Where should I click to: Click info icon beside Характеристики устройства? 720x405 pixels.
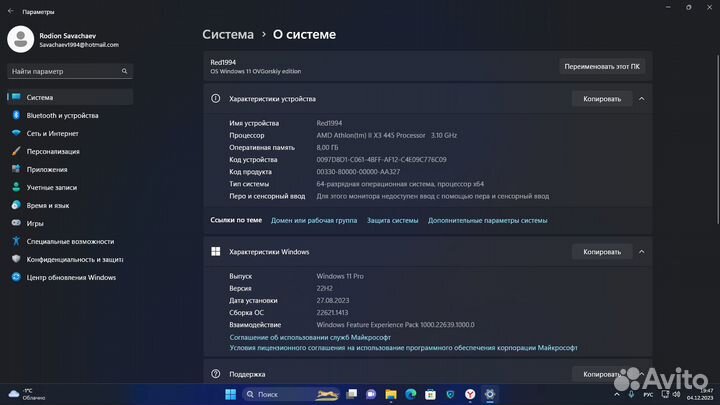[215, 98]
